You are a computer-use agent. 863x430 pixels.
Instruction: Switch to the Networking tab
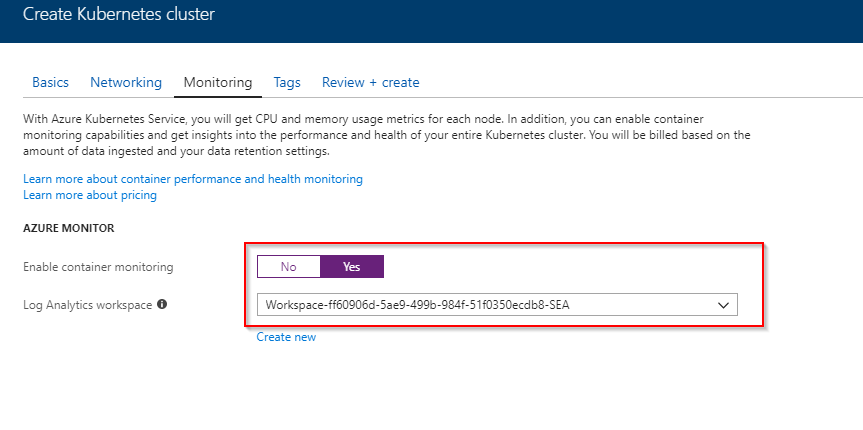[x=126, y=83]
